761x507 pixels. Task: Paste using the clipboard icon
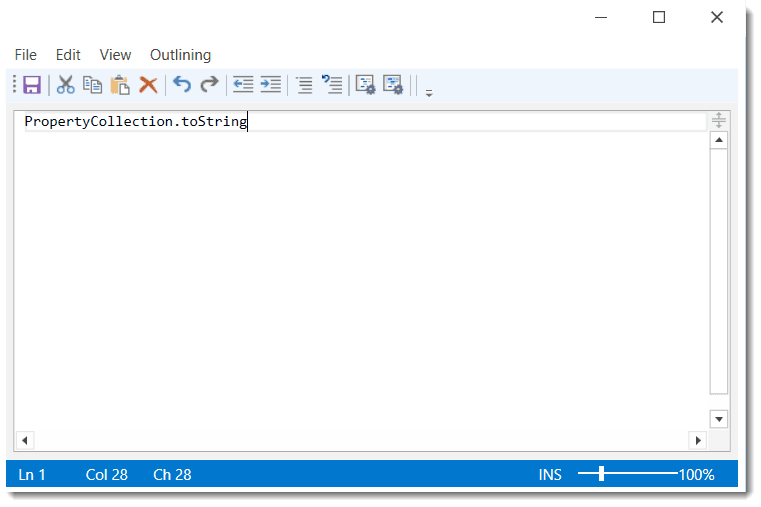[121, 85]
